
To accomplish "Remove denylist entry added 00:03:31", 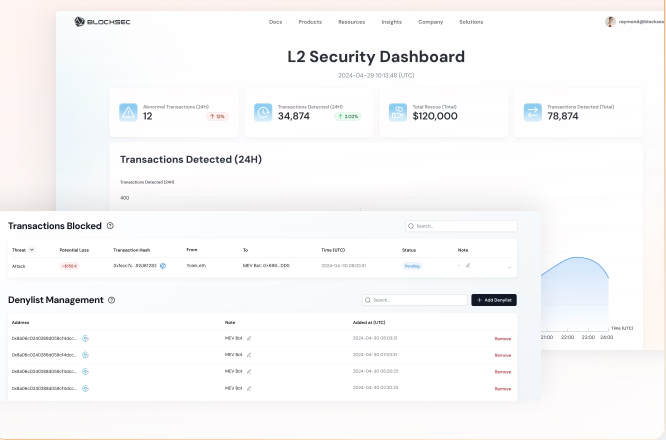I will 503,339.
